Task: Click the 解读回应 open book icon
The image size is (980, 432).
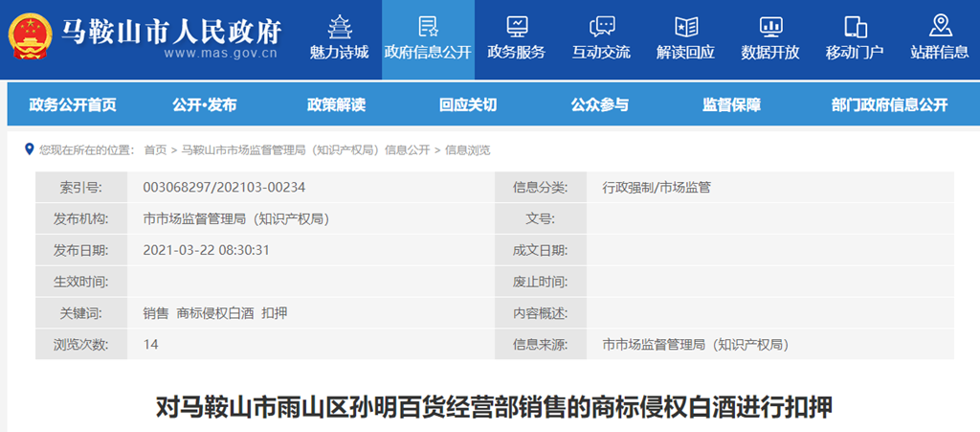Action: (686, 27)
